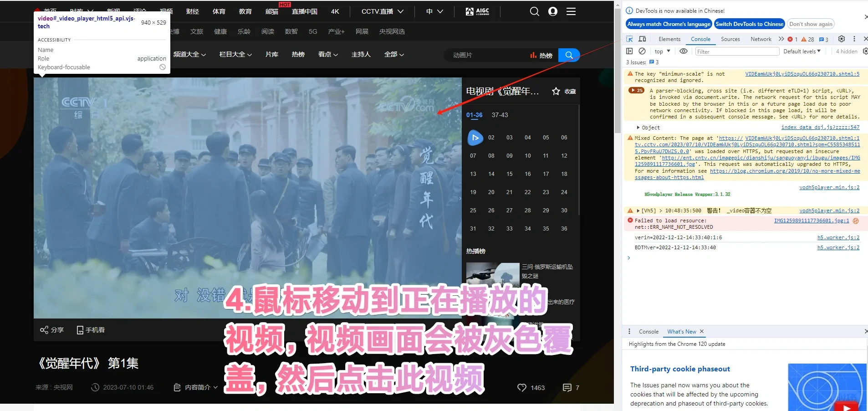Open the site search magnifier in the navbar

(x=535, y=11)
